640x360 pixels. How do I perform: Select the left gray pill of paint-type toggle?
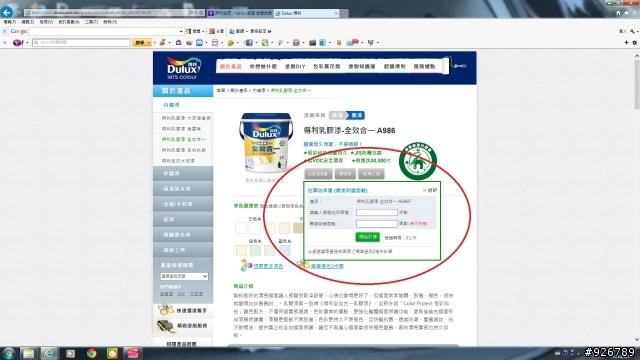(x=337, y=116)
